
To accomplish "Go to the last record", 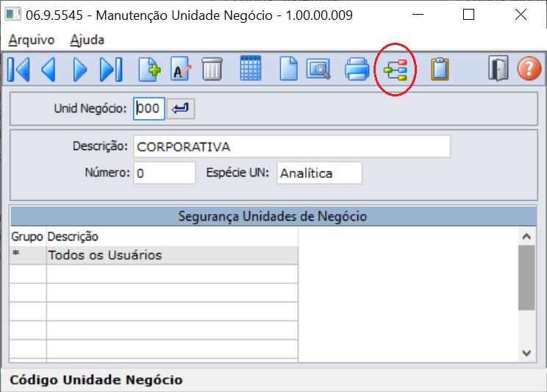I will (111, 69).
